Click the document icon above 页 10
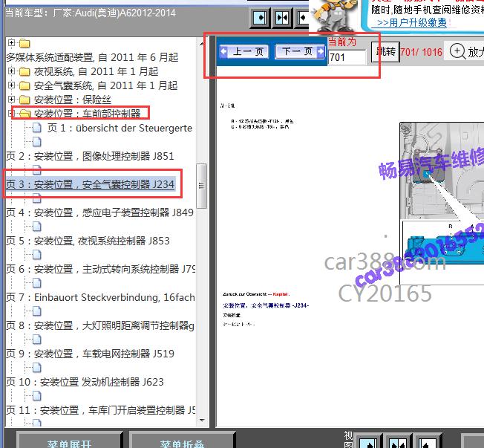The height and width of the screenshot is (448, 484). tap(37, 367)
